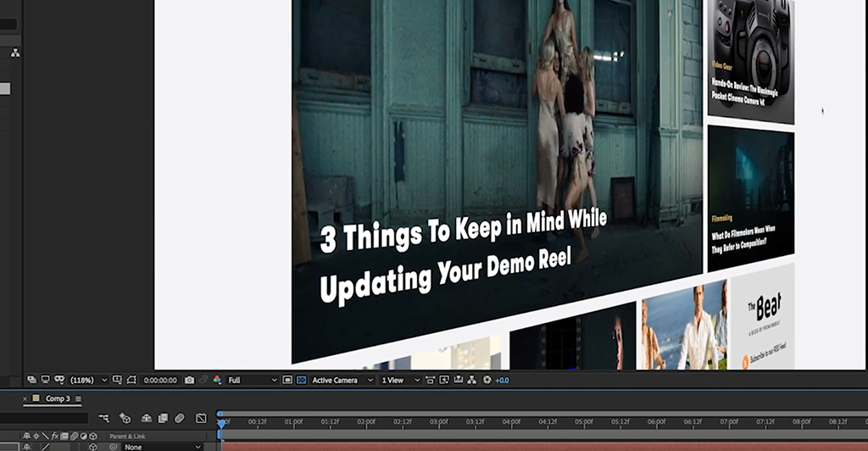
Task: Open the Comp 3 panel menu
Action: (x=79, y=399)
